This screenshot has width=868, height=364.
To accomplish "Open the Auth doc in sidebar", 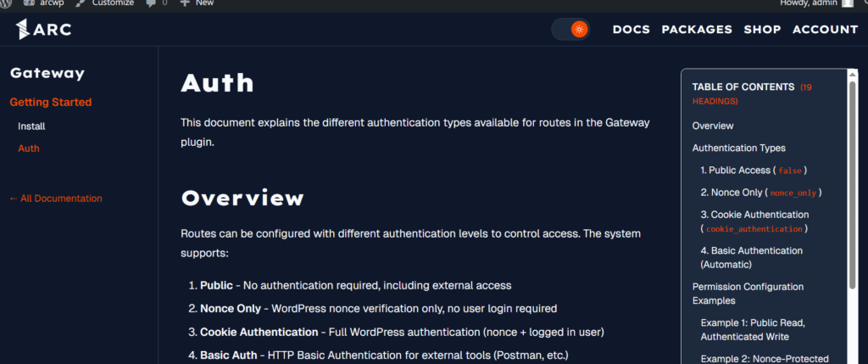I will pyautogui.click(x=29, y=148).
